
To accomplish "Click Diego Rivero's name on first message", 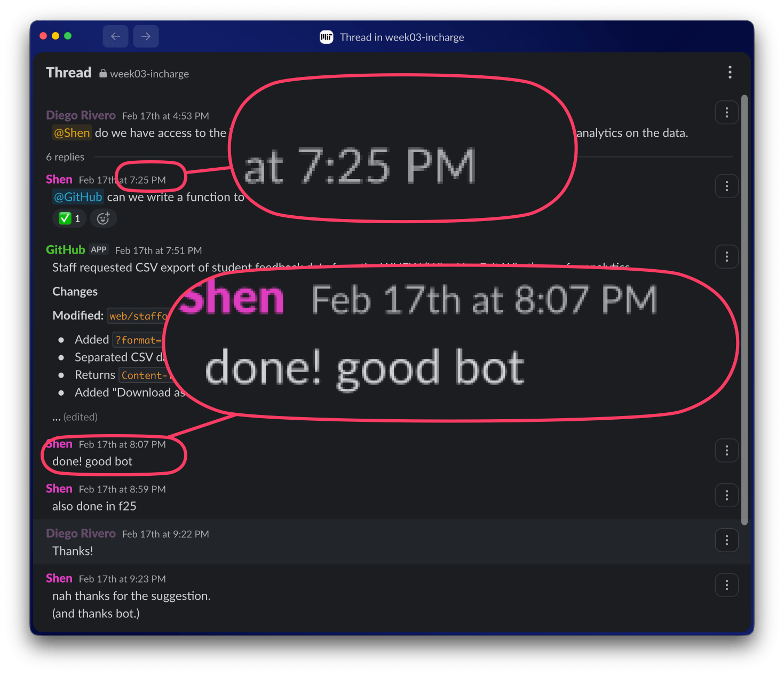I will 81,115.
